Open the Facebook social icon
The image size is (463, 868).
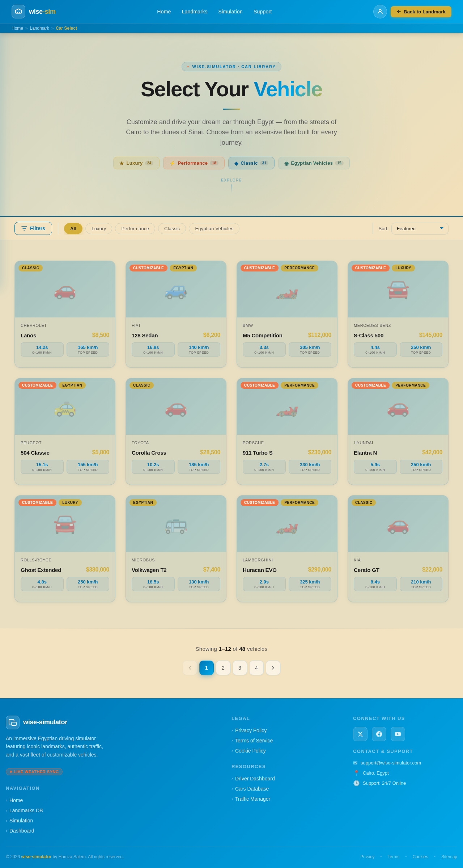click(379, 734)
